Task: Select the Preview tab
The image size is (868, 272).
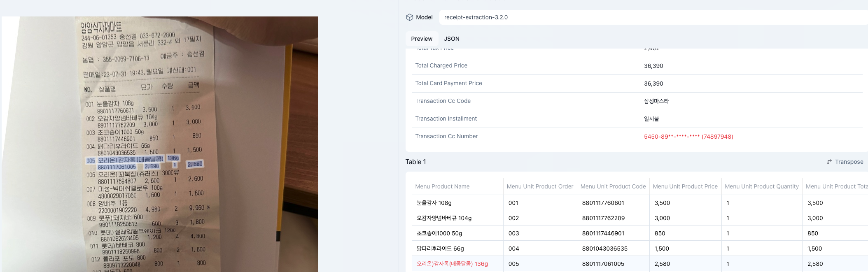Action: [x=422, y=39]
